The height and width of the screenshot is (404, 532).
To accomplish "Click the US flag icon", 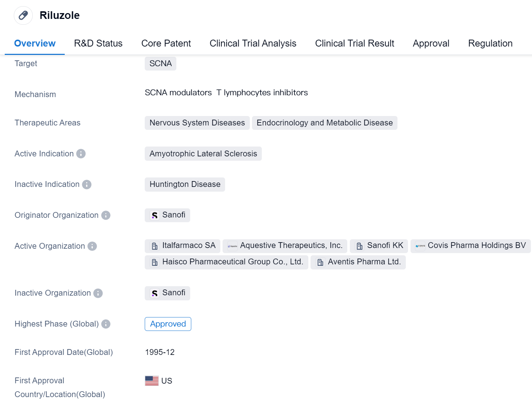I will pos(152,381).
